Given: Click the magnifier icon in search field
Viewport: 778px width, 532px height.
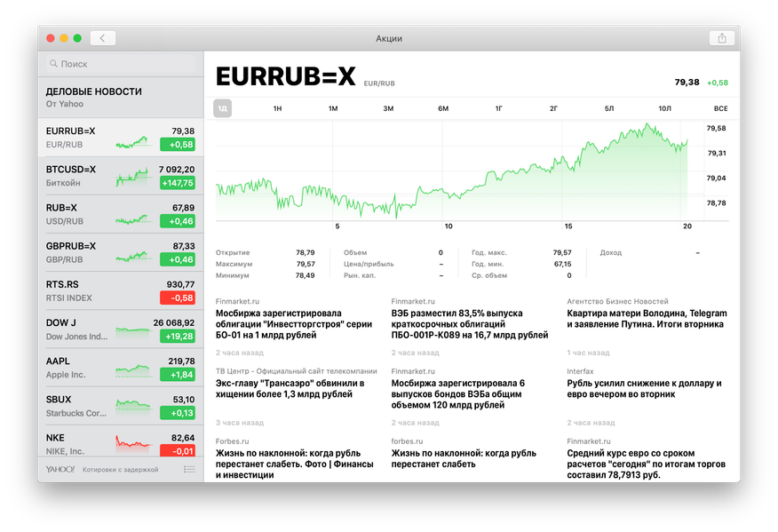Looking at the screenshot, I should pos(53,64).
